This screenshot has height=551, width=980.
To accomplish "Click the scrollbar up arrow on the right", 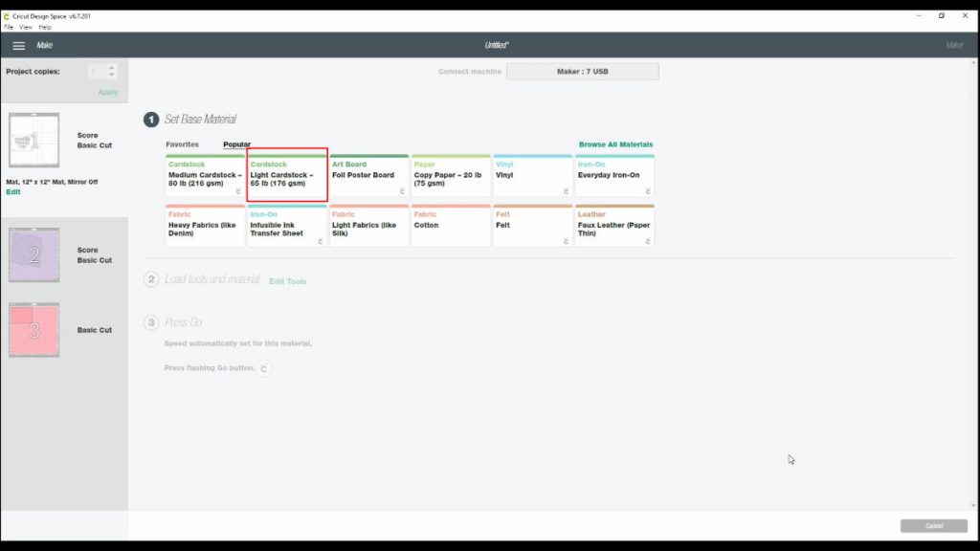I will pos(973,62).
